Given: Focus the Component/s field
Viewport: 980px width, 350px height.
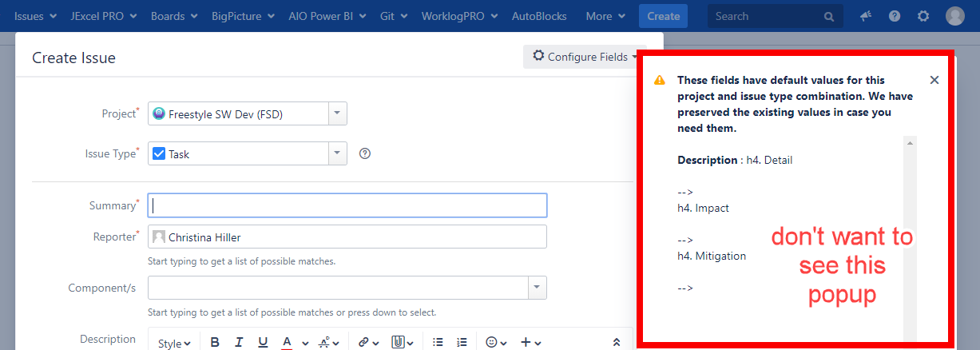Looking at the screenshot, I should (338, 288).
